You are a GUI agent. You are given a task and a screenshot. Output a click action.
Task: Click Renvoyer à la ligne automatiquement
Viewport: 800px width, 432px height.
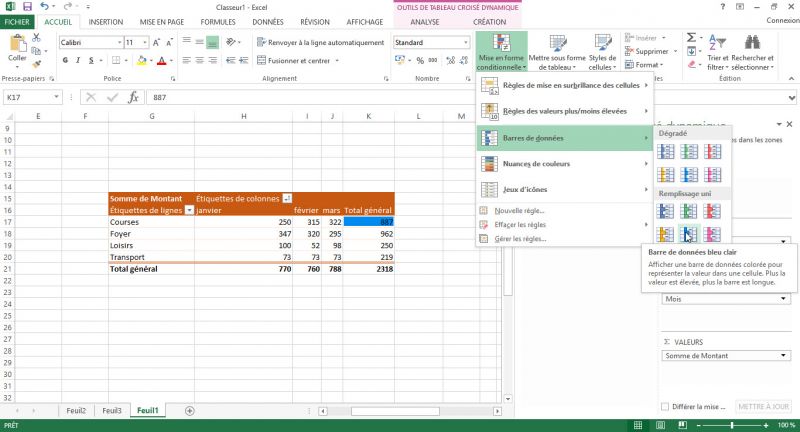(x=320, y=42)
